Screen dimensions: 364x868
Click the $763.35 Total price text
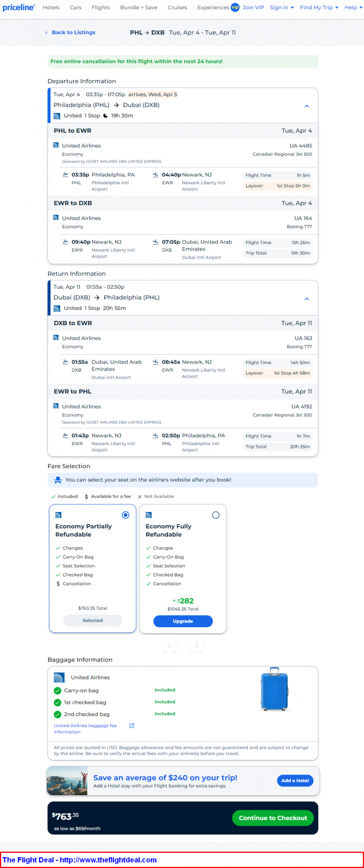pos(93,609)
